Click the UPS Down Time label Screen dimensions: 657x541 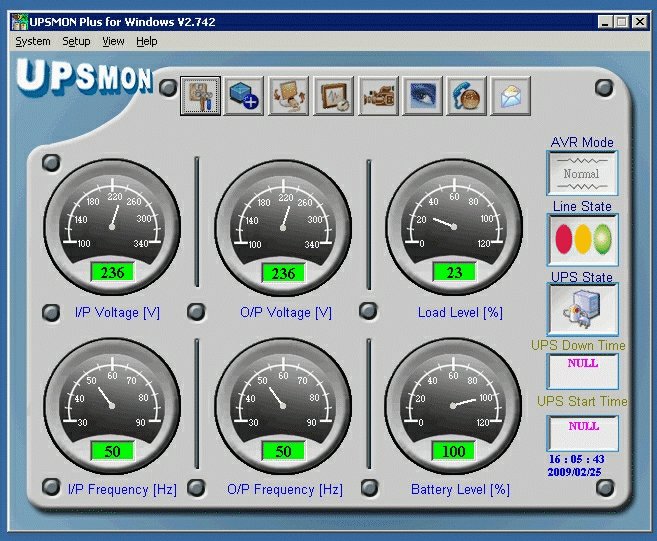pos(578,346)
